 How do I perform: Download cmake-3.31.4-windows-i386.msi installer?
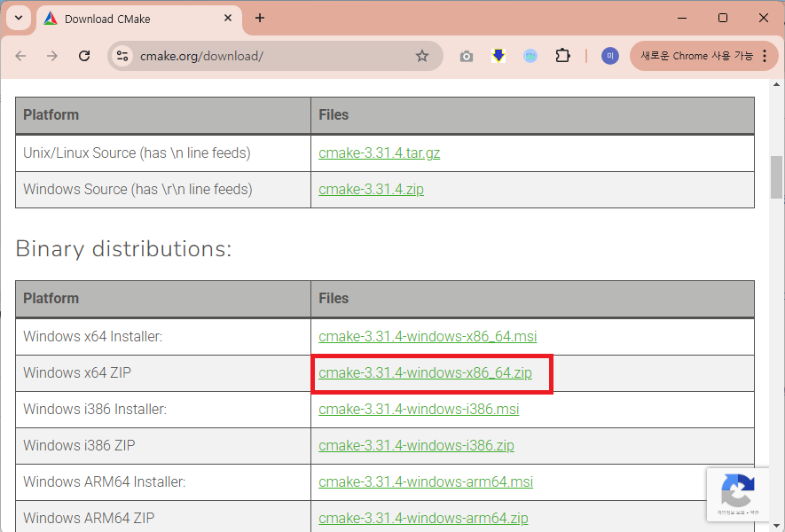point(419,410)
